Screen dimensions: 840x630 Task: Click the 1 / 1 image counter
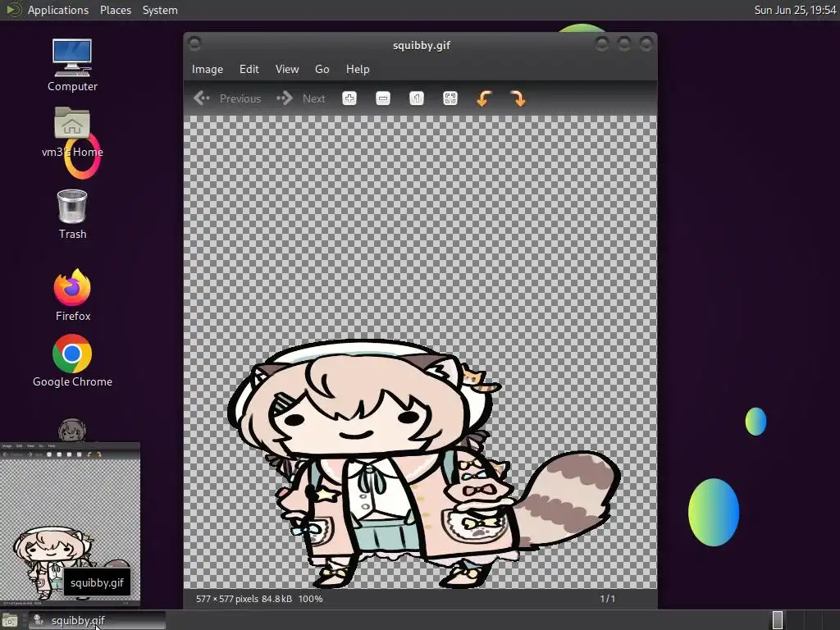(x=608, y=599)
